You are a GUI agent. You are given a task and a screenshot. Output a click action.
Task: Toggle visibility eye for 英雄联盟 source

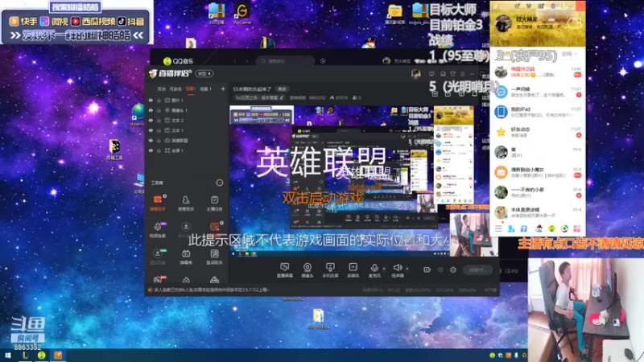[x=151, y=140]
